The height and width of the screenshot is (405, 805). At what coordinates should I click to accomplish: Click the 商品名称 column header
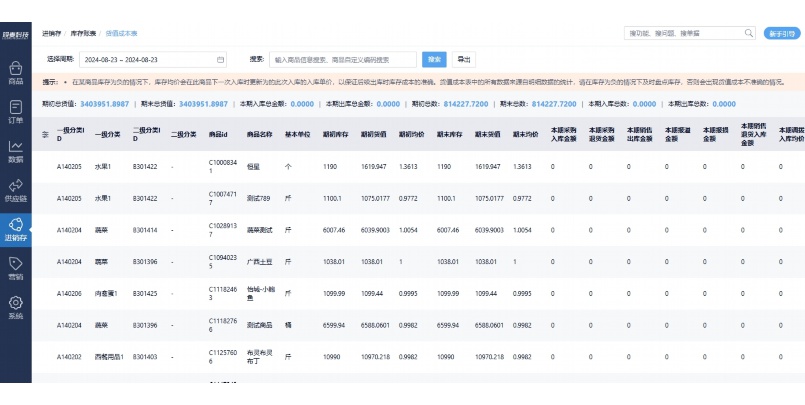click(259, 134)
